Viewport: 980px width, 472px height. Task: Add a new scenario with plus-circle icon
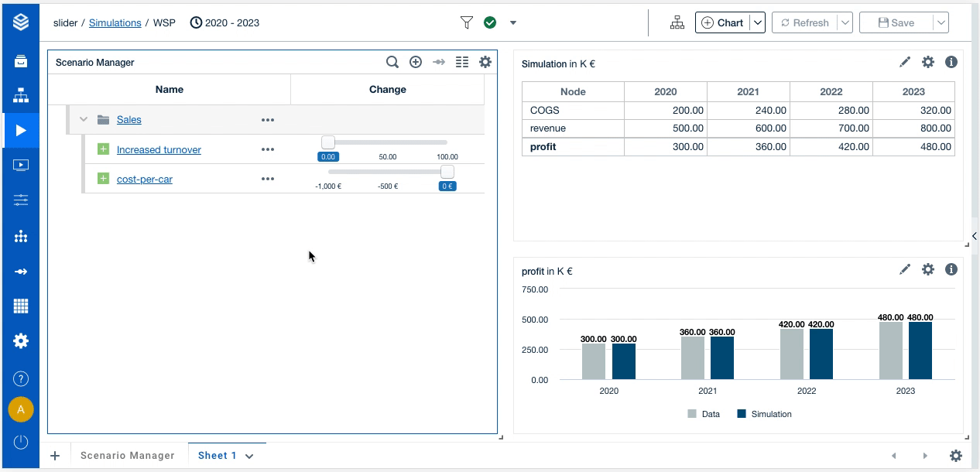pos(416,63)
